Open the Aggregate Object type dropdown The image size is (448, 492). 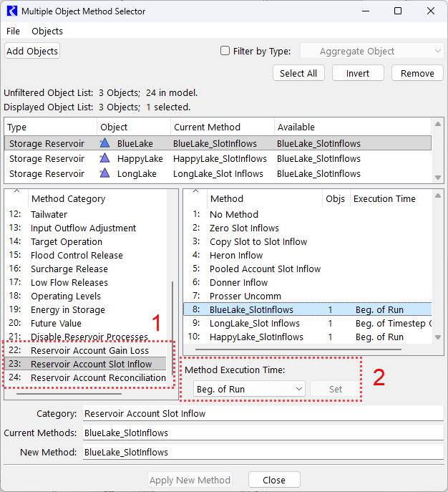click(371, 51)
